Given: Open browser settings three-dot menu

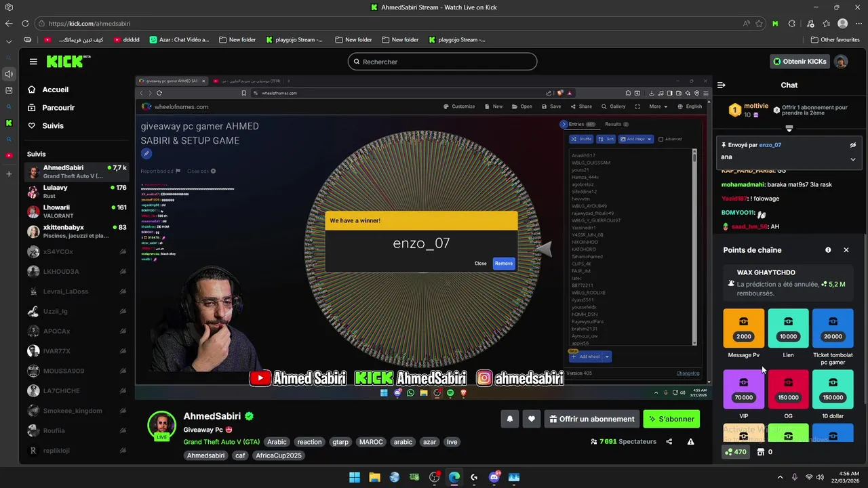Looking at the screenshot, I should coord(859,23).
